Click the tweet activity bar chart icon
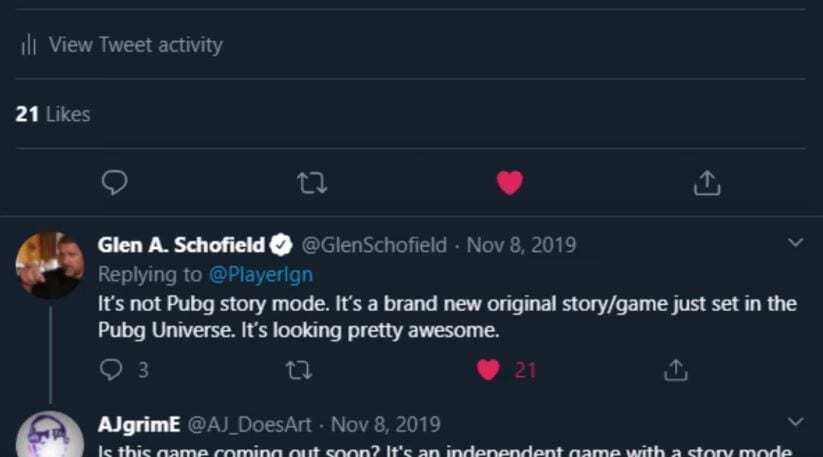The width and height of the screenshot is (823, 457). [x=29, y=45]
